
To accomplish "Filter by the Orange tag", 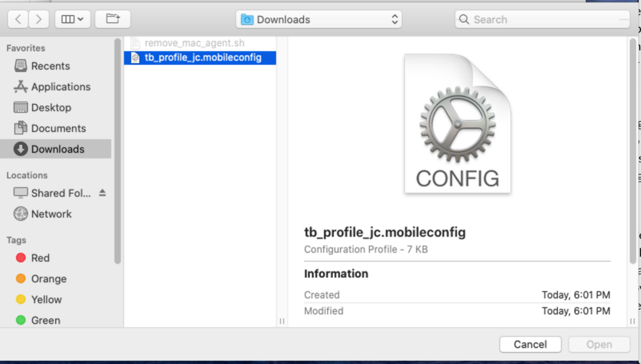I will coord(48,279).
